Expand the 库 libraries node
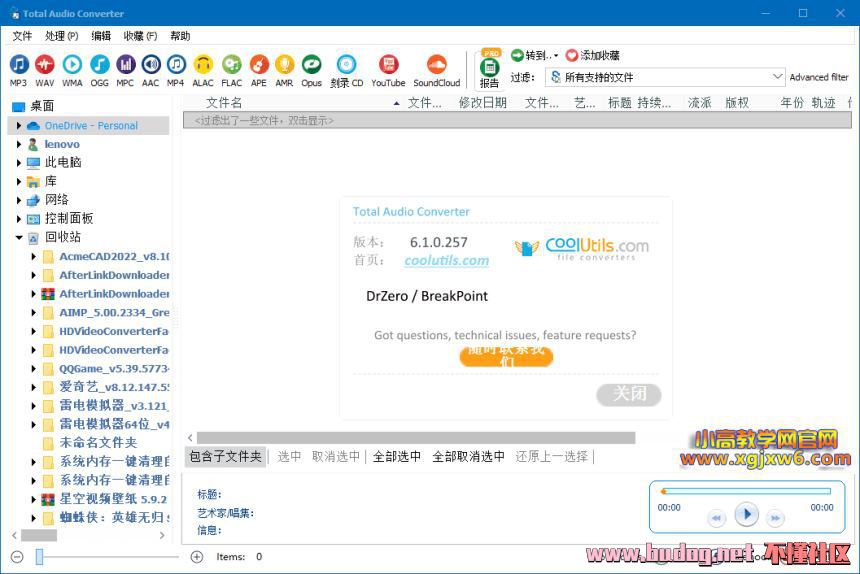The height and width of the screenshot is (574, 860). (19, 181)
